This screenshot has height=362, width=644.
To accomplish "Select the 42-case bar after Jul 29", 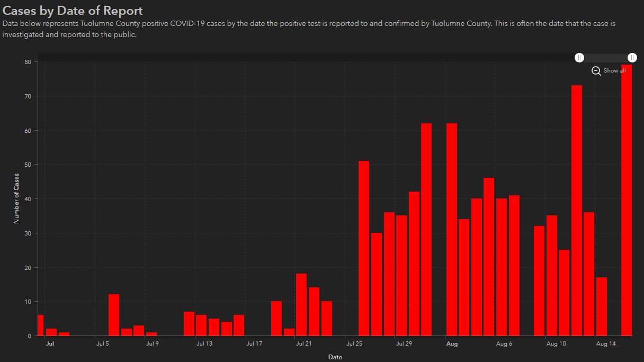I will coord(414,264).
